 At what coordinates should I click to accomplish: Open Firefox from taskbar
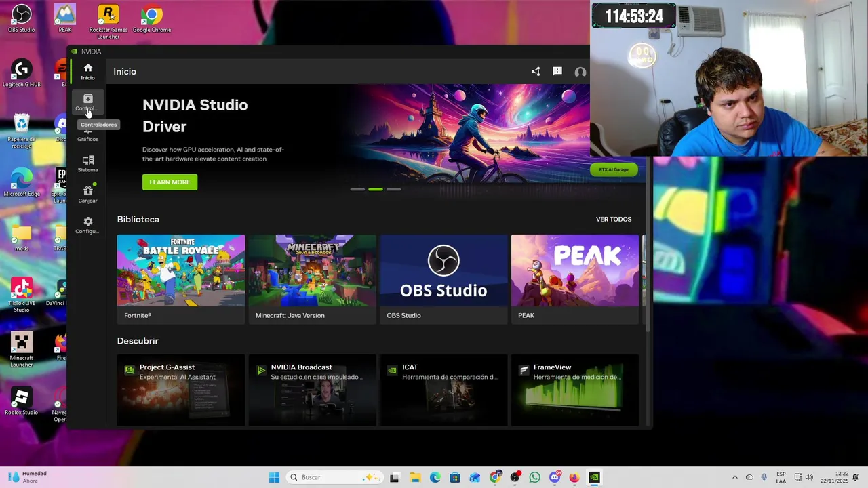[x=574, y=477]
